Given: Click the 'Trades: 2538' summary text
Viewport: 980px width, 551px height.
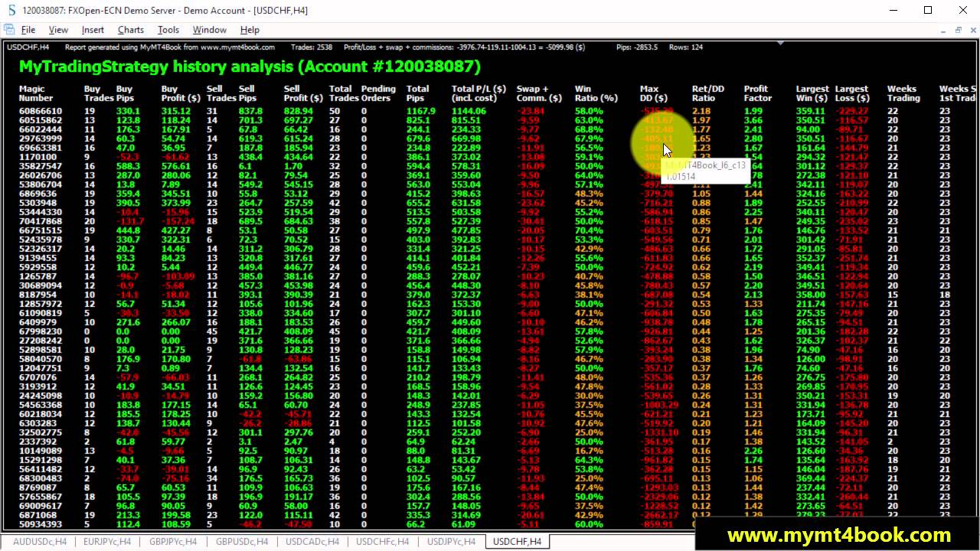Looking at the screenshot, I should pos(312,47).
